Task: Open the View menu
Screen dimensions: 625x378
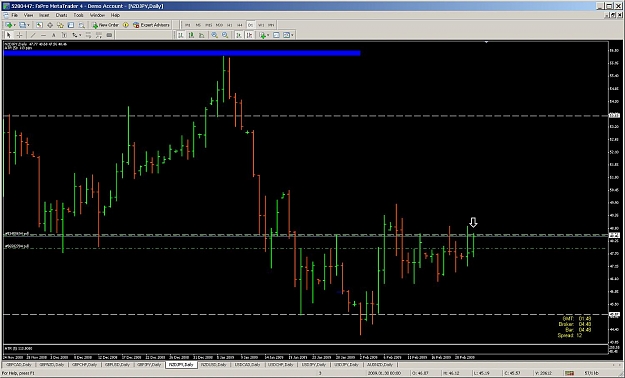Action: tap(28, 15)
